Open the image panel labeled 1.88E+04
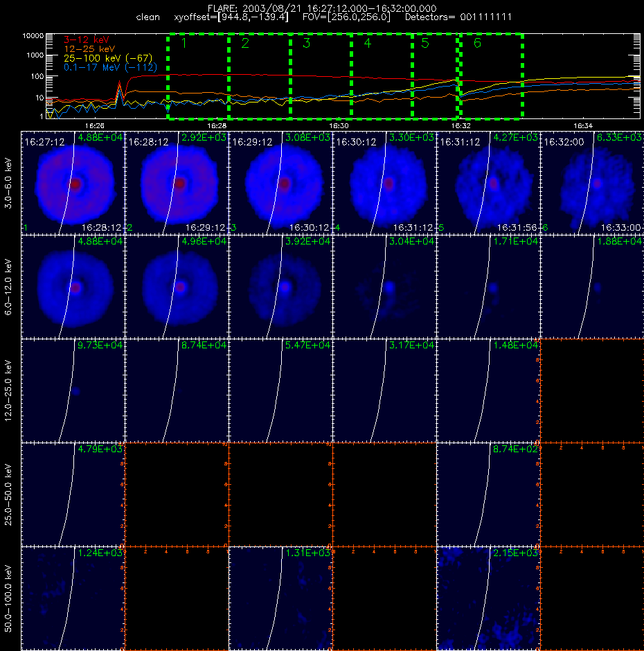644x651 pixels. (x=592, y=287)
